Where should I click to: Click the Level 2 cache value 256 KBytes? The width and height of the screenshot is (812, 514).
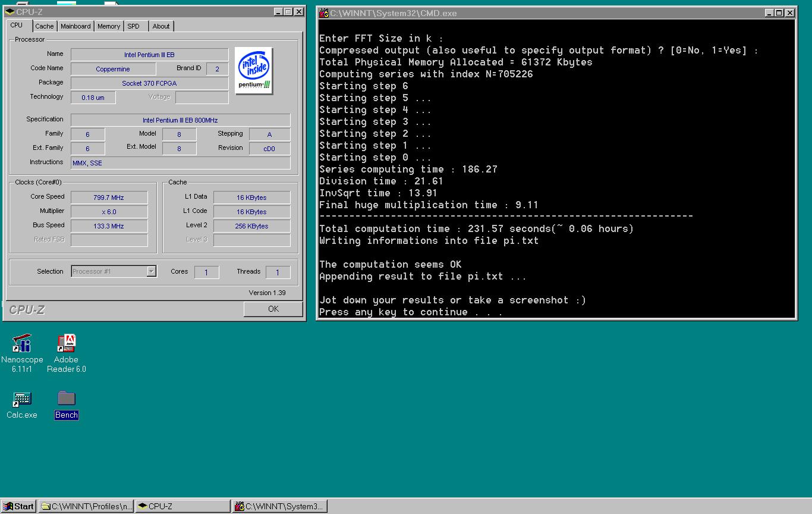point(251,226)
